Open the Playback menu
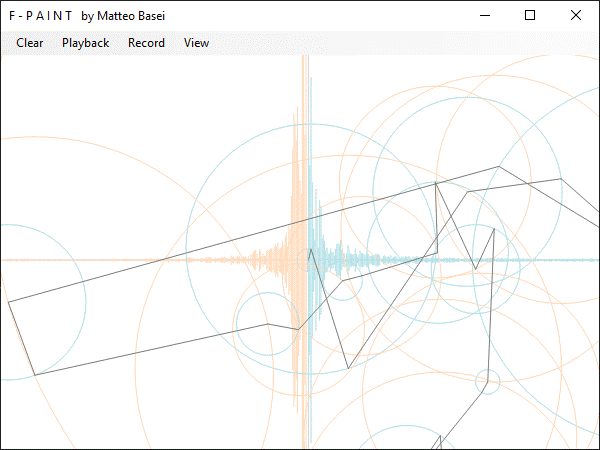Viewport: 600px width, 450px height. pos(85,43)
